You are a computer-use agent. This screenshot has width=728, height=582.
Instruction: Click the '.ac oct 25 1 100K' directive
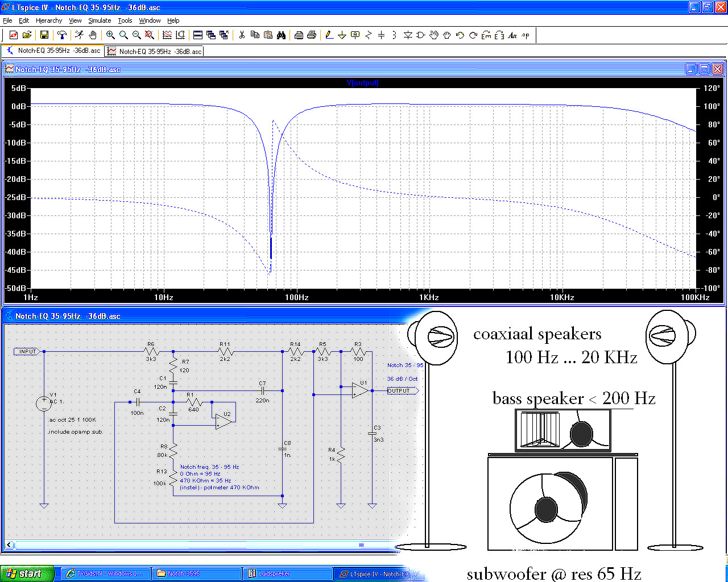pos(72,420)
